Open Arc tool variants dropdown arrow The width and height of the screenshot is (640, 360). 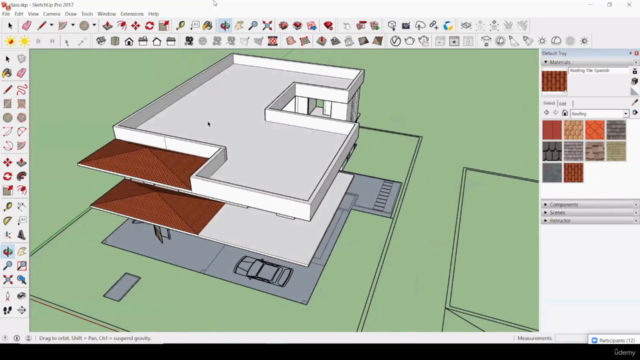click(x=73, y=26)
